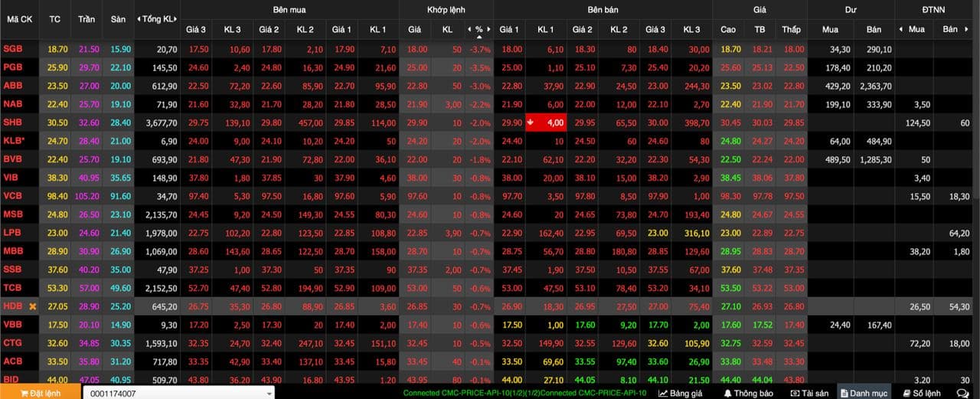Image resolution: width=980 pixels, height=399 pixels.
Task: Sort by the % column header
Action: coord(479,29)
